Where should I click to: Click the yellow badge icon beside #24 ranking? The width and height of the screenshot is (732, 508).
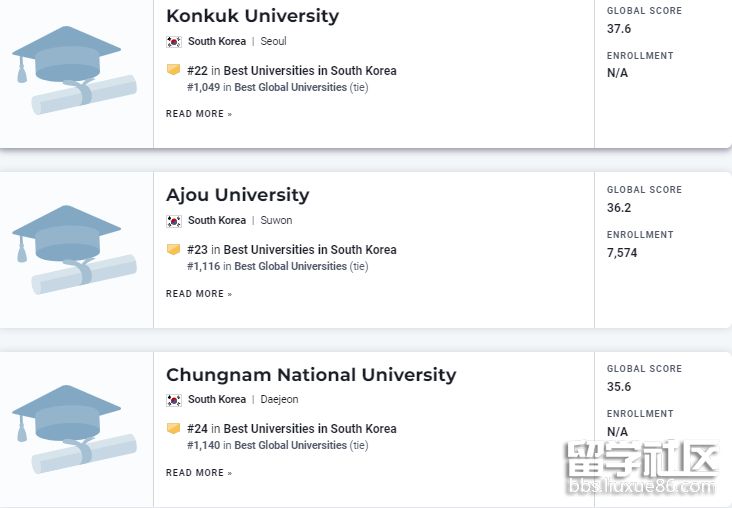point(173,428)
